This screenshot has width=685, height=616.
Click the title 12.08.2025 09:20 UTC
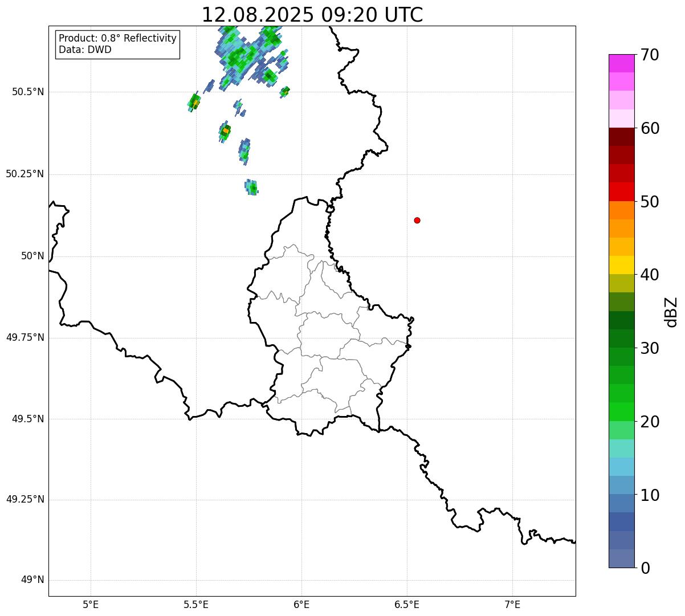312,15
